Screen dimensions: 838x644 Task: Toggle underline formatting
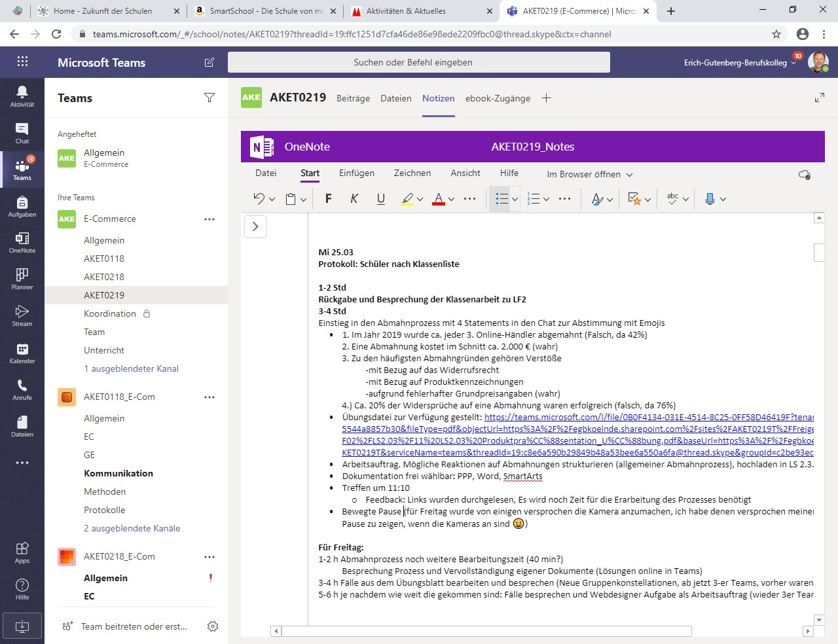[380, 198]
